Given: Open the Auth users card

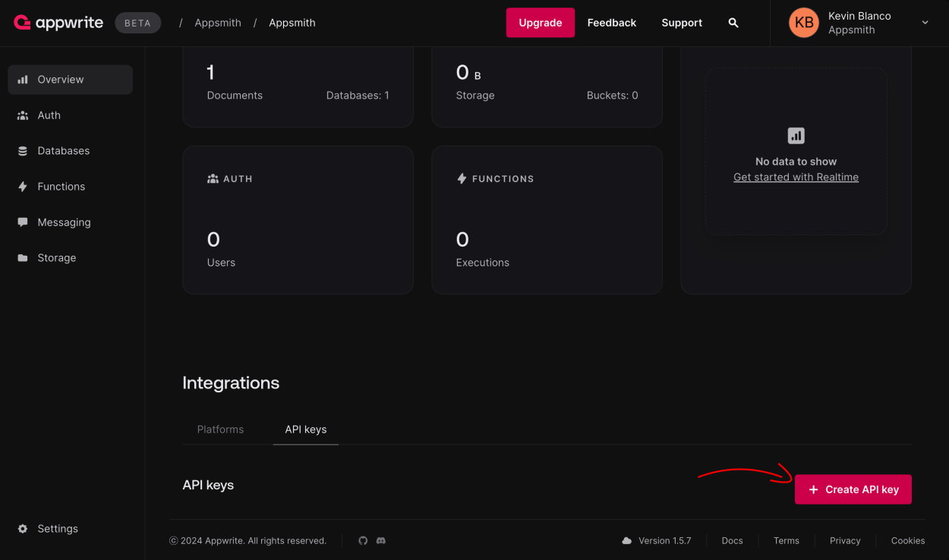Looking at the screenshot, I should (298, 220).
